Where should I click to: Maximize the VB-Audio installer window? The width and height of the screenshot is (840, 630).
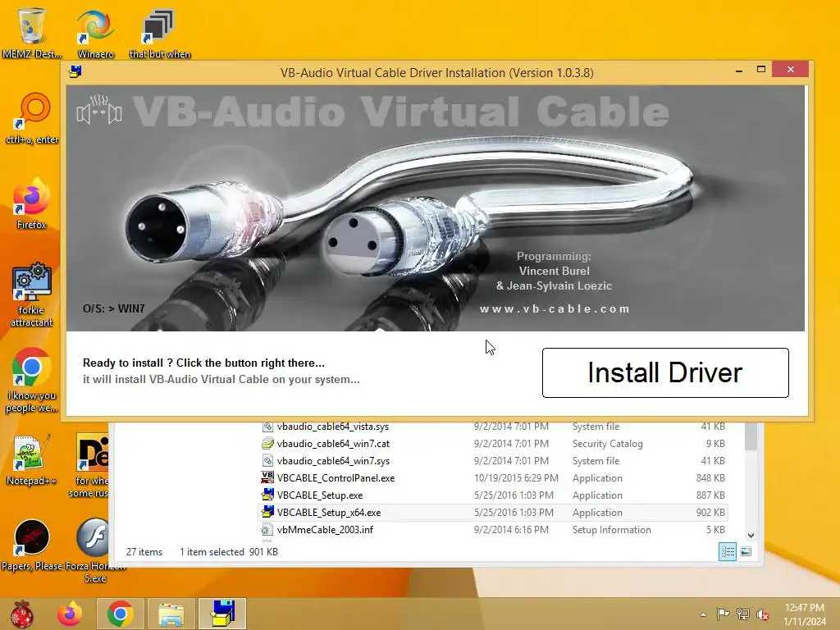[760, 70]
